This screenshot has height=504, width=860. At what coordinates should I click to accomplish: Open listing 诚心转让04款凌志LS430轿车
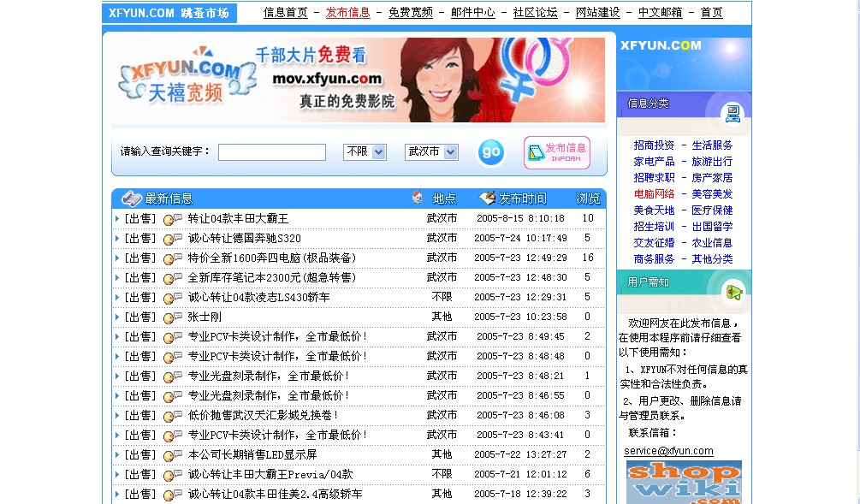[x=259, y=297]
